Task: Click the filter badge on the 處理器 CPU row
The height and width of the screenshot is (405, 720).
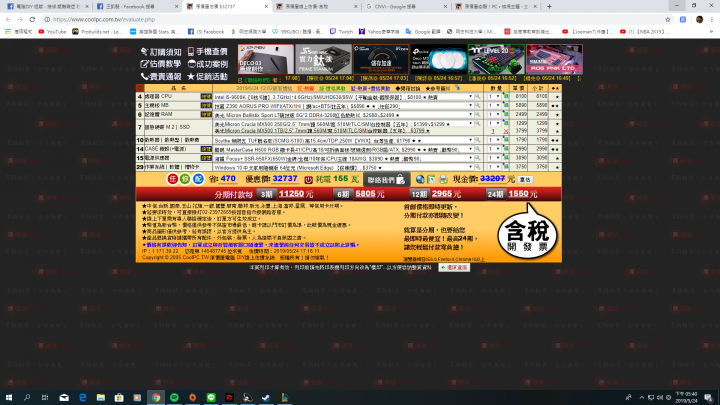Action: tap(206, 97)
